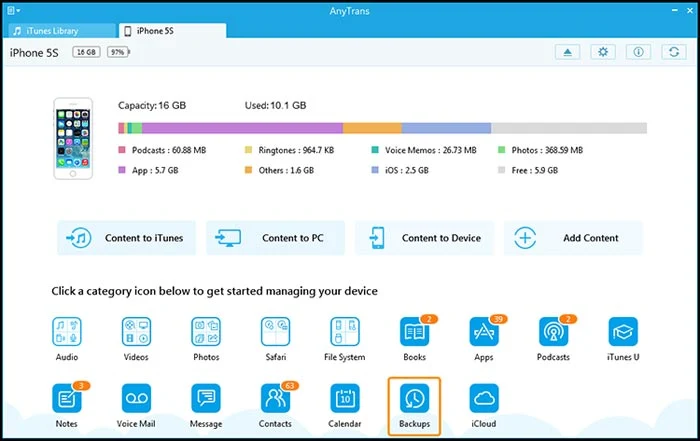Click the orange Others segment of storage bar
The height and width of the screenshot is (441, 700).
(372, 128)
